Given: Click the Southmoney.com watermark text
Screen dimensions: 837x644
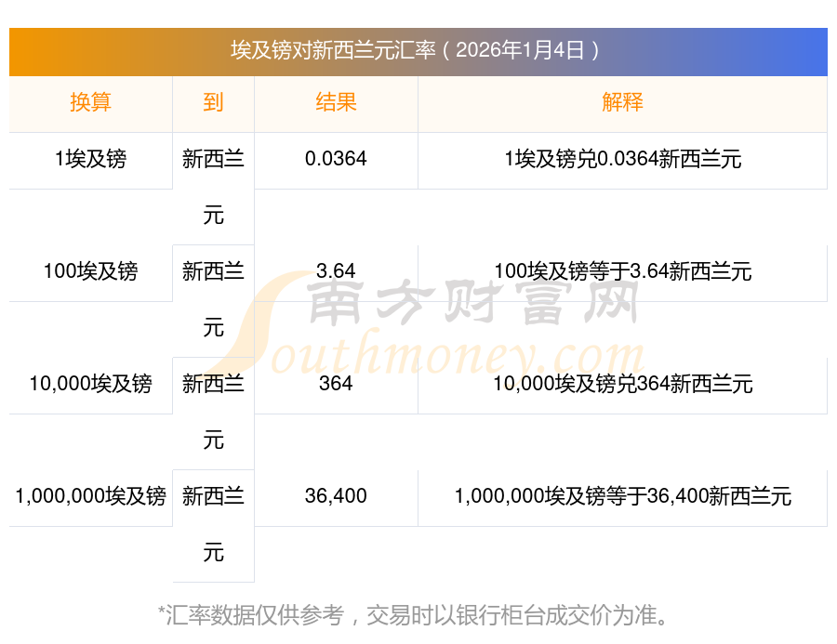Looking at the screenshot, I should coord(446,356).
